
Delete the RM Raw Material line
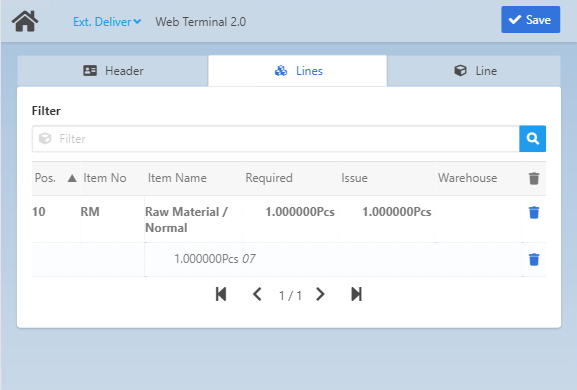click(x=534, y=212)
